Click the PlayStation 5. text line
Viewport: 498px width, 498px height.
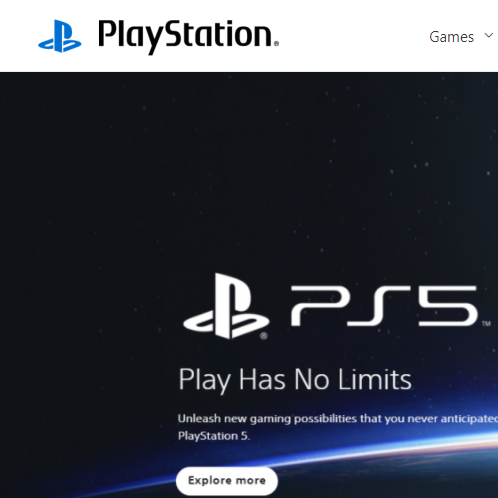214,436
